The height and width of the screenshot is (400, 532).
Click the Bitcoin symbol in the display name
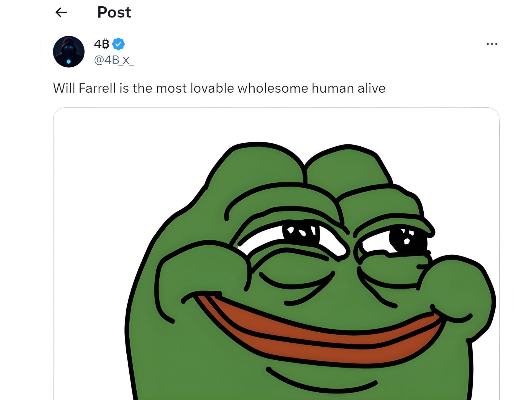pyautogui.click(x=105, y=44)
